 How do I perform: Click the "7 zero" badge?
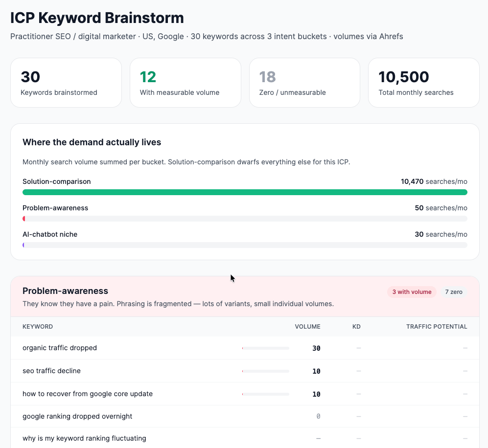coord(453,291)
